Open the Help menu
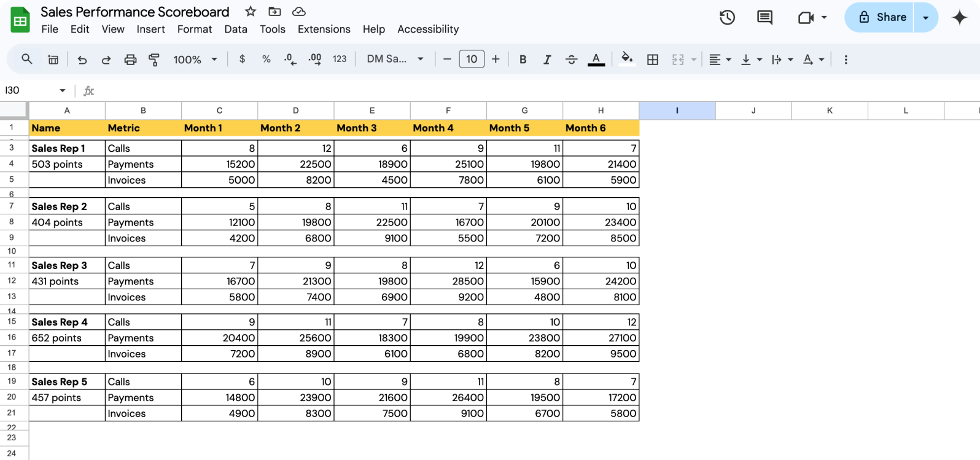Viewport: 980px width, 460px height. (374, 29)
